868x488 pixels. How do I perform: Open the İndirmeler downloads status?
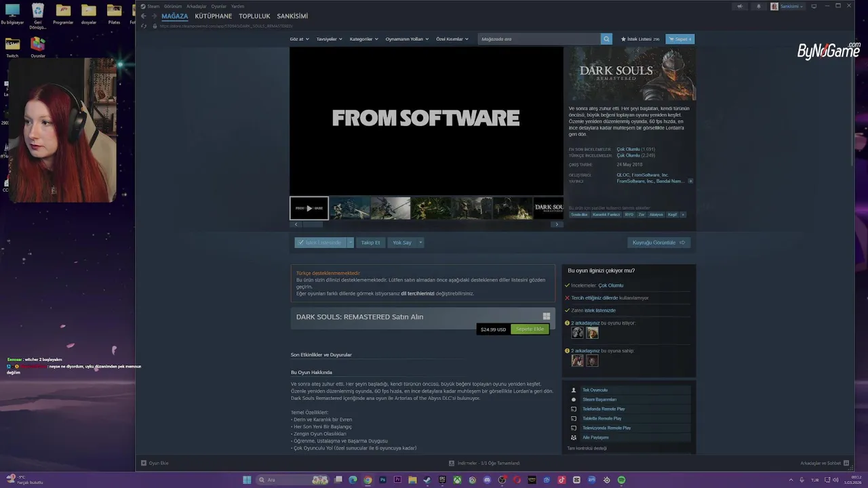[484, 463]
